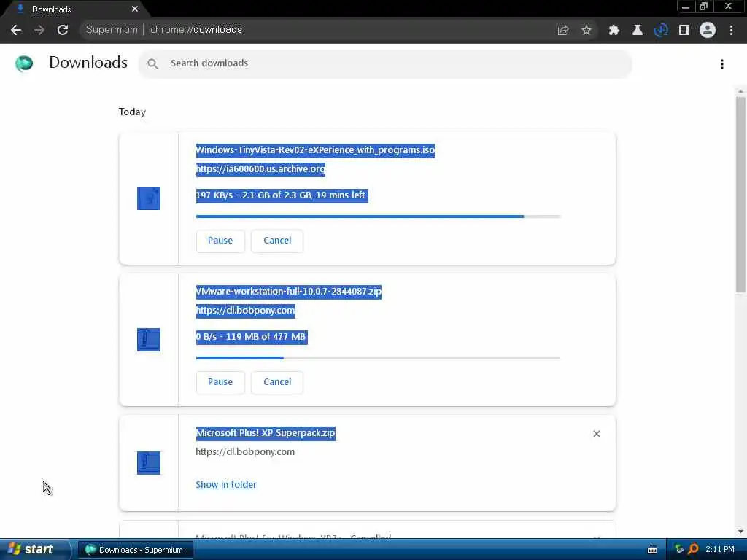Screen dimensions: 747x560
Task: Reload the downloads page
Action: [x=63, y=30]
